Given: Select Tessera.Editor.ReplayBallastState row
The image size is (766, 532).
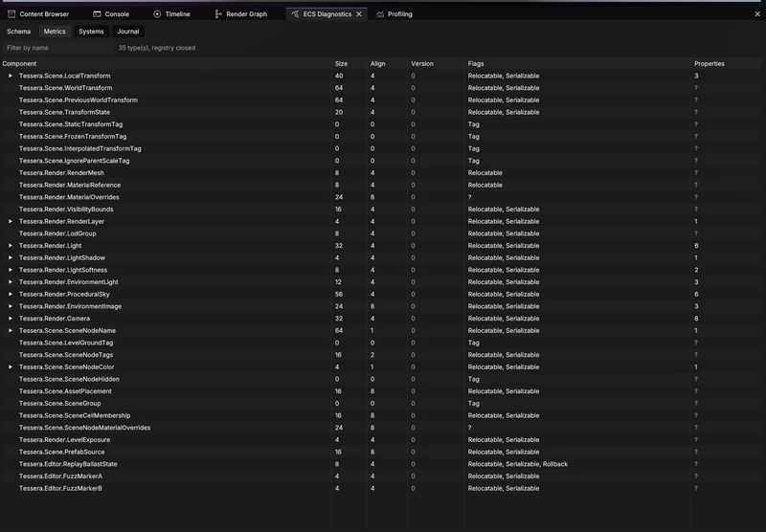Looking at the screenshot, I should tap(383, 464).
